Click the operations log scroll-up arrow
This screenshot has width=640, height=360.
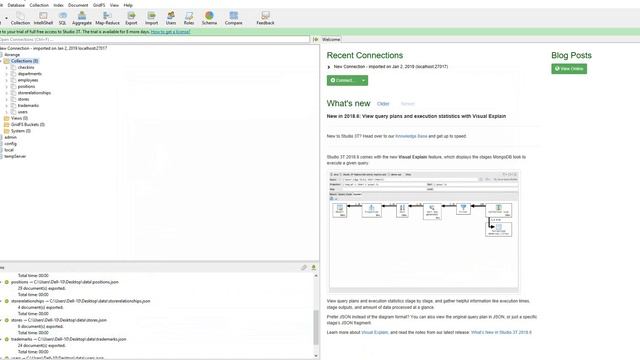coord(316,276)
